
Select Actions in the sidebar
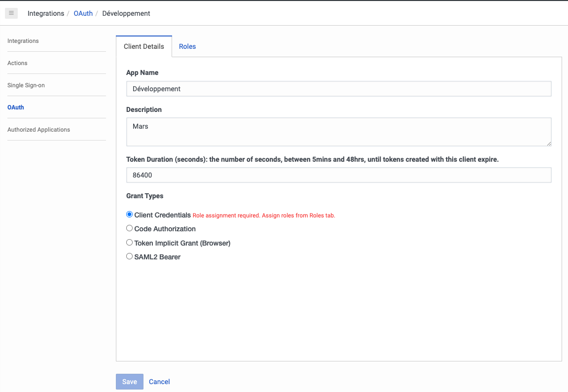click(x=17, y=63)
